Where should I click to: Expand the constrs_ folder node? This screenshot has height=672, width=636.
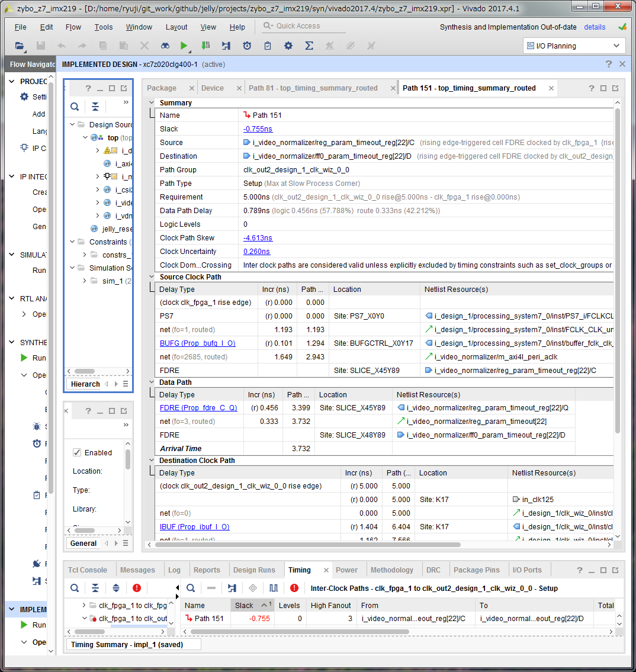(x=85, y=255)
